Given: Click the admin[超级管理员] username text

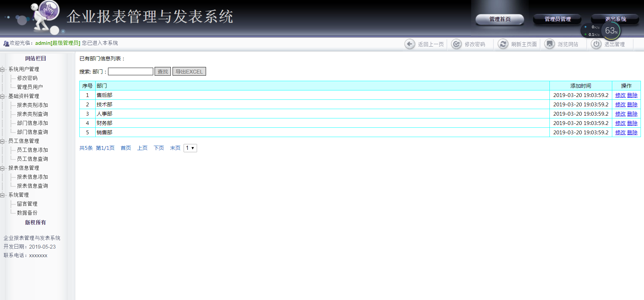Looking at the screenshot, I should [x=58, y=43].
